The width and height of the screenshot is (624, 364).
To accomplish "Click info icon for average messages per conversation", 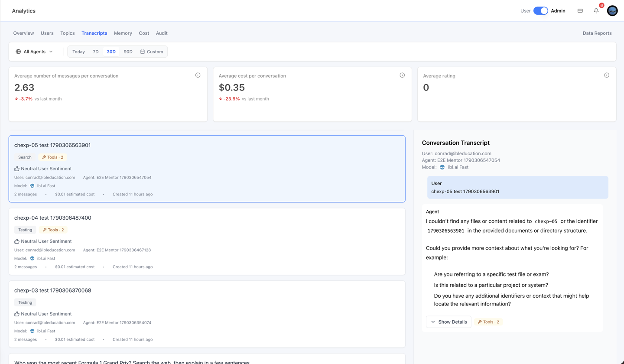I will (198, 75).
